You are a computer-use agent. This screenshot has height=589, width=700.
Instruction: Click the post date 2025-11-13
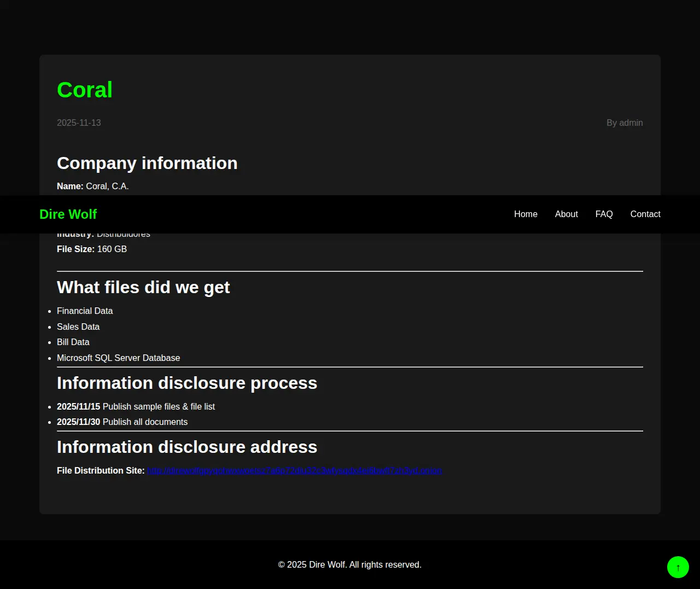click(x=79, y=123)
